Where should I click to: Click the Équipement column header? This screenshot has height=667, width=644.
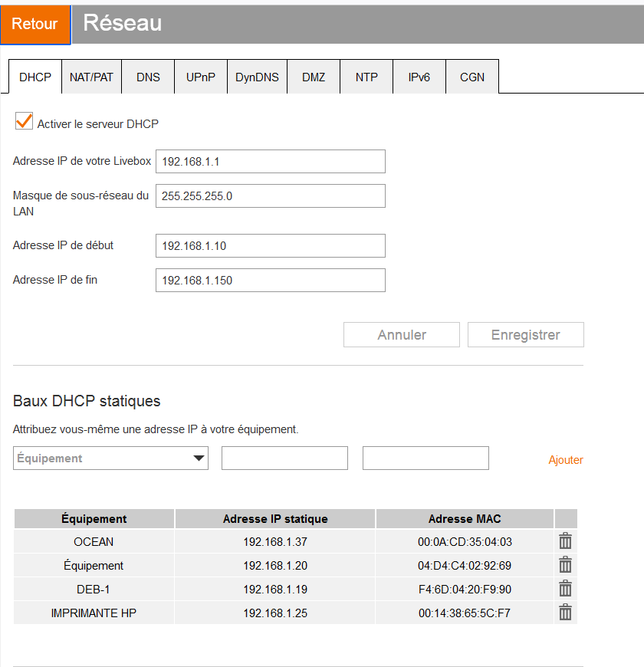[x=94, y=518]
